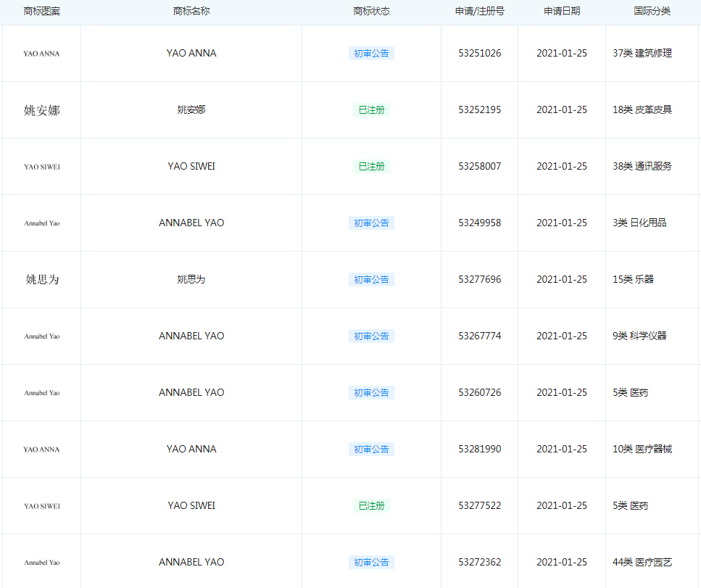Open trademark image for number 53277522
Viewport: 701px width, 588px height.
point(41,506)
